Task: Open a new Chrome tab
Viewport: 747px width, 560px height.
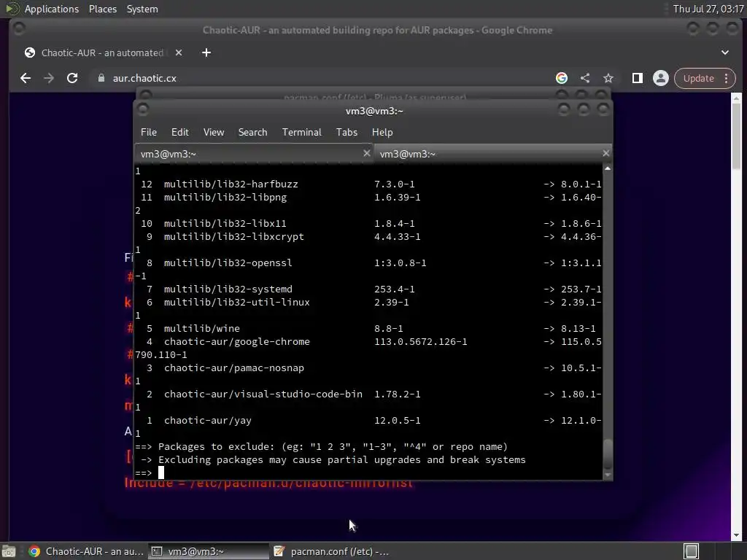Action: [206, 52]
